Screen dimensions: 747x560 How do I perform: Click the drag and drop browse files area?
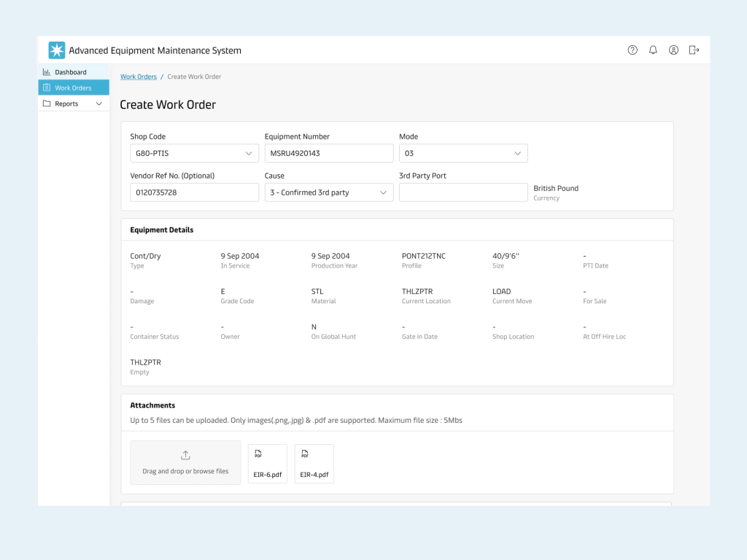[185, 463]
